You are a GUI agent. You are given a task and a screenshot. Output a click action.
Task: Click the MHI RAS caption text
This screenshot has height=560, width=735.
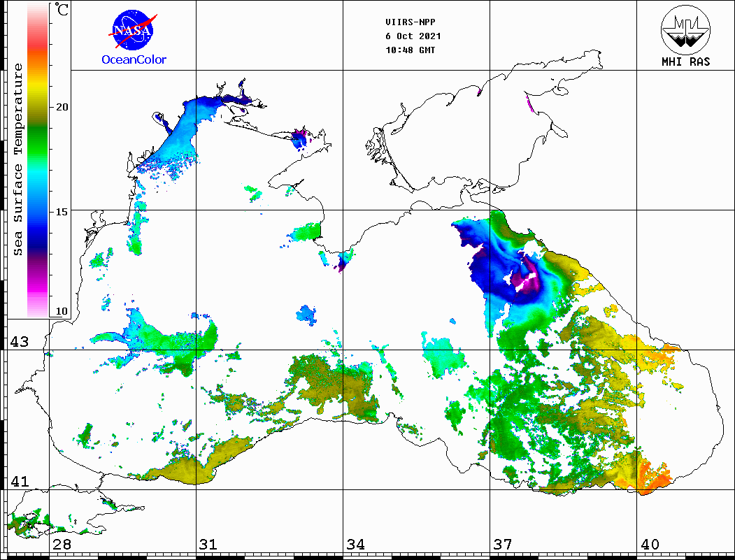click(x=685, y=62)
